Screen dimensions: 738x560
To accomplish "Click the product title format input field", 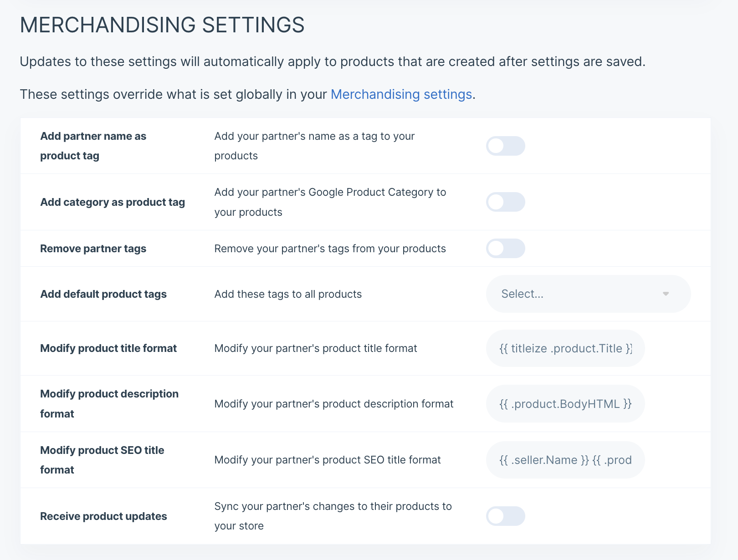I will point(565,349).
